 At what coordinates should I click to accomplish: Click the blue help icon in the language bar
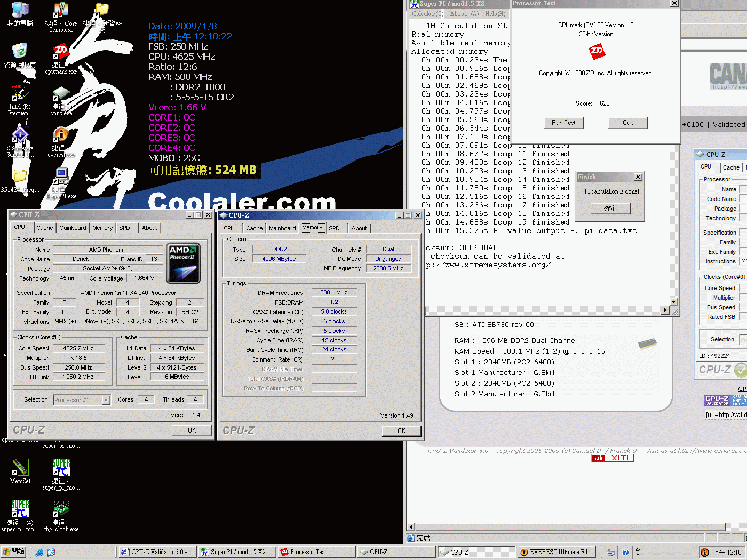click(625, 553)
